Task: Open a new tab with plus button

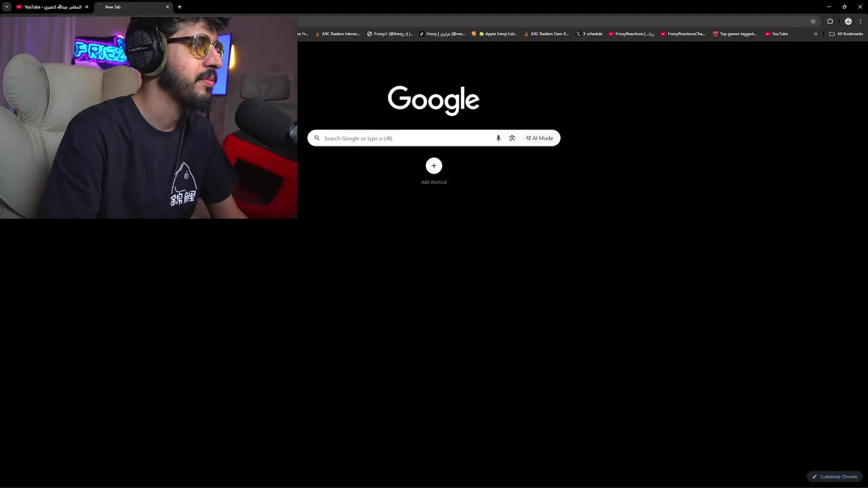Action: click(x=180, y=7)
